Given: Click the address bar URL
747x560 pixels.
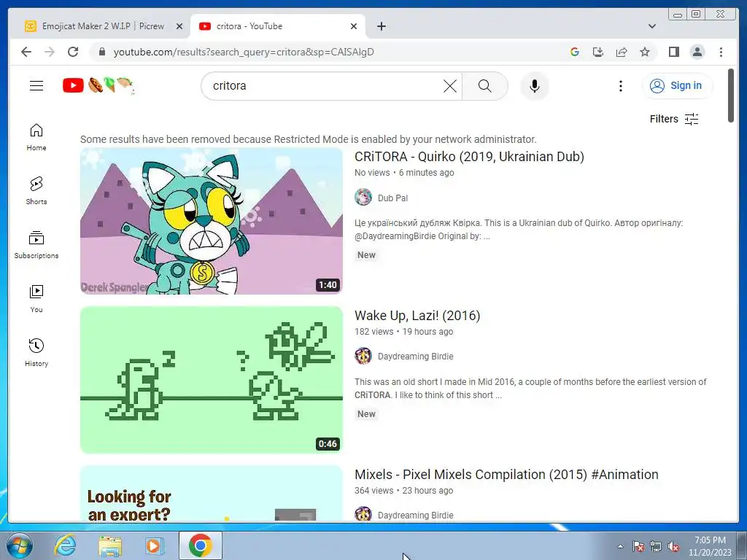Looking at the screenshot, I should (244, 52).
